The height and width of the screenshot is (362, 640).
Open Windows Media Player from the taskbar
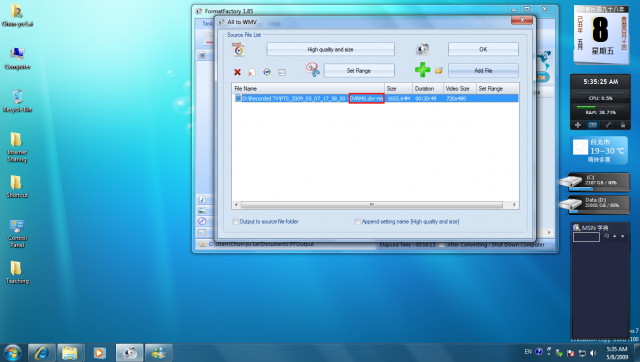point(100,353)
